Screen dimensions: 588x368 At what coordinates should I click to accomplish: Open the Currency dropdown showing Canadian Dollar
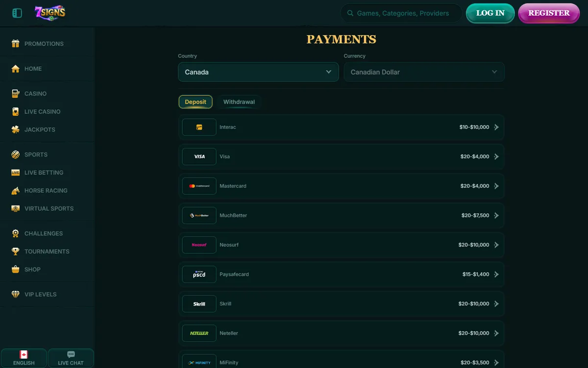(x=424, y=72)
